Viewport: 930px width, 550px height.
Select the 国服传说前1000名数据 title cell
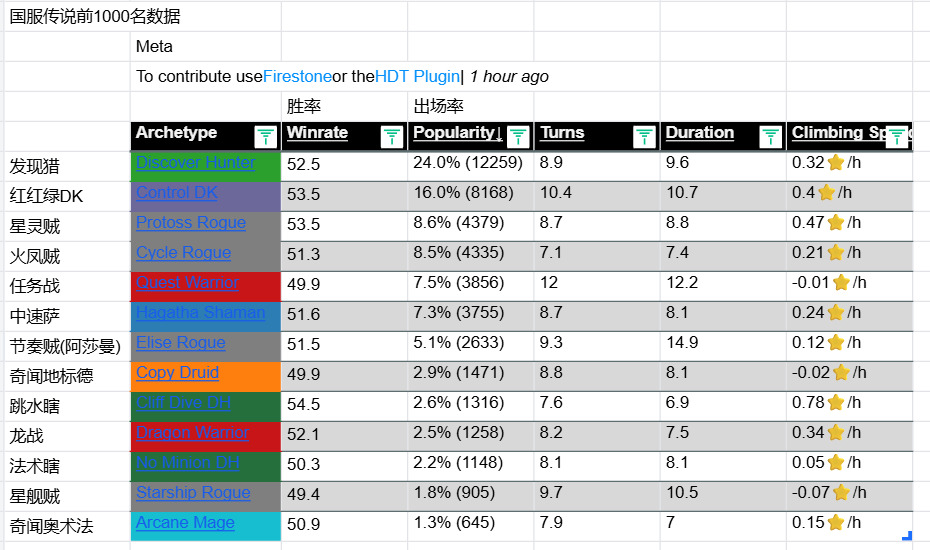pyautogui.click(x=95, y=17)
